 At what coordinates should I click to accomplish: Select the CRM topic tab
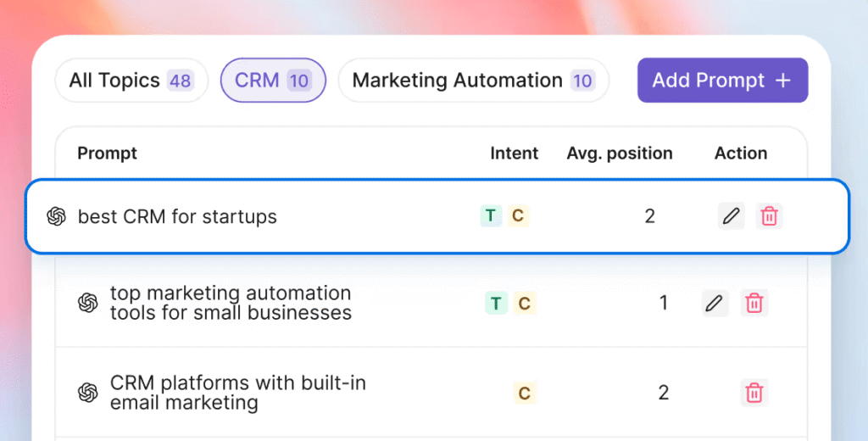[272, 81]
